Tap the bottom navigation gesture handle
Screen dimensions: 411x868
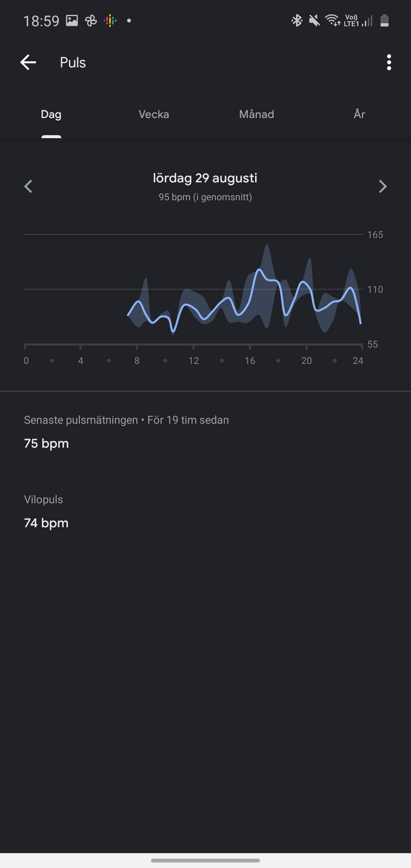pyautogui.click(x=205, y=860)
